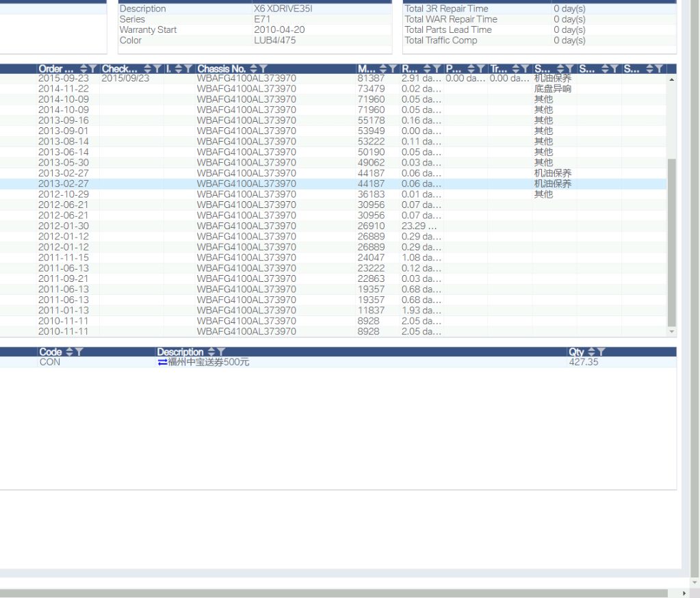
Task: Click the swap arrows icon before 福州中宝送券500元
Action: 162,363
